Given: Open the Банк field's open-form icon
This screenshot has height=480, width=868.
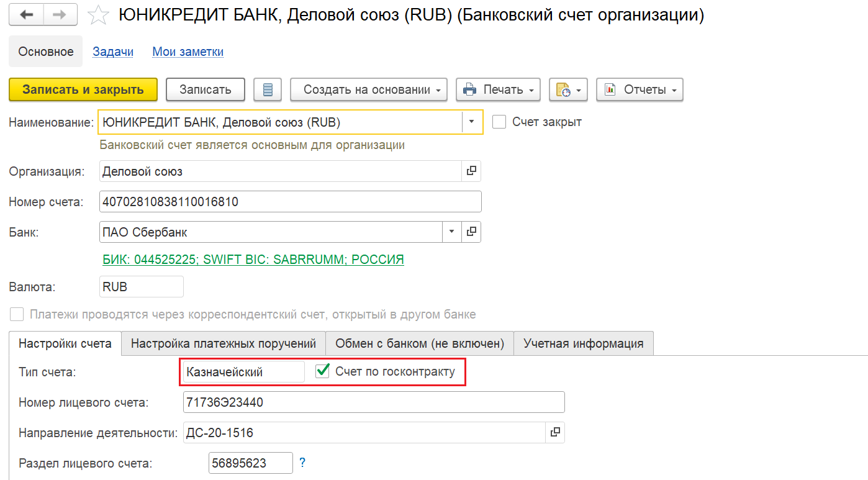Looking at the screenshot, I should (471, 232).
